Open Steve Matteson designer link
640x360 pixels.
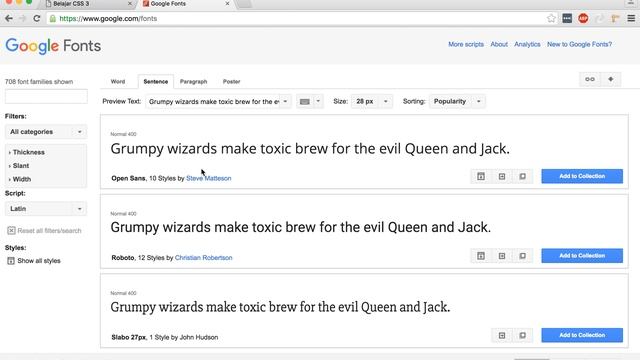point(209,178)
